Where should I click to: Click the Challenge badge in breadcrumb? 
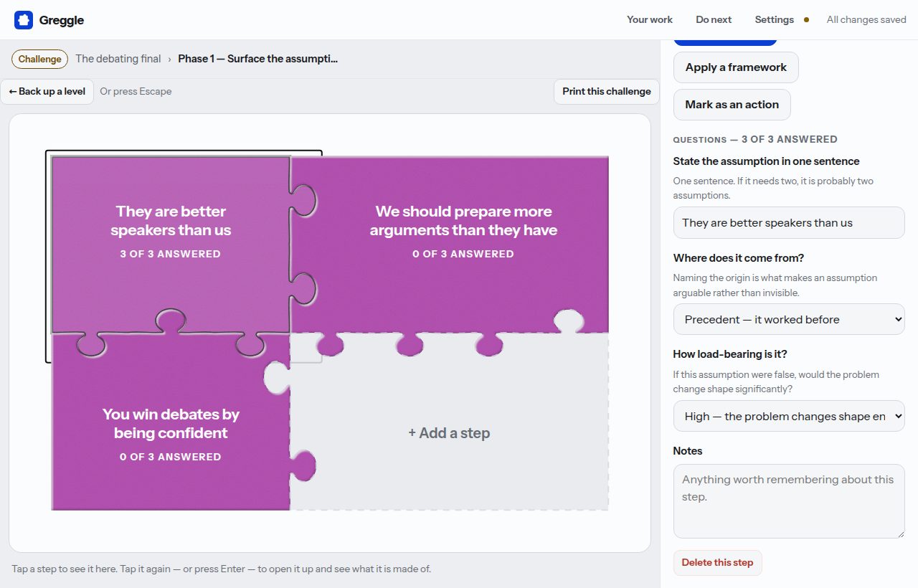[40, 59]
